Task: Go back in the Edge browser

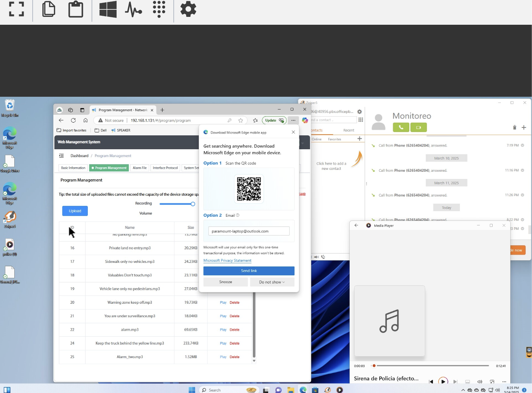Action: tap(61, 120)
